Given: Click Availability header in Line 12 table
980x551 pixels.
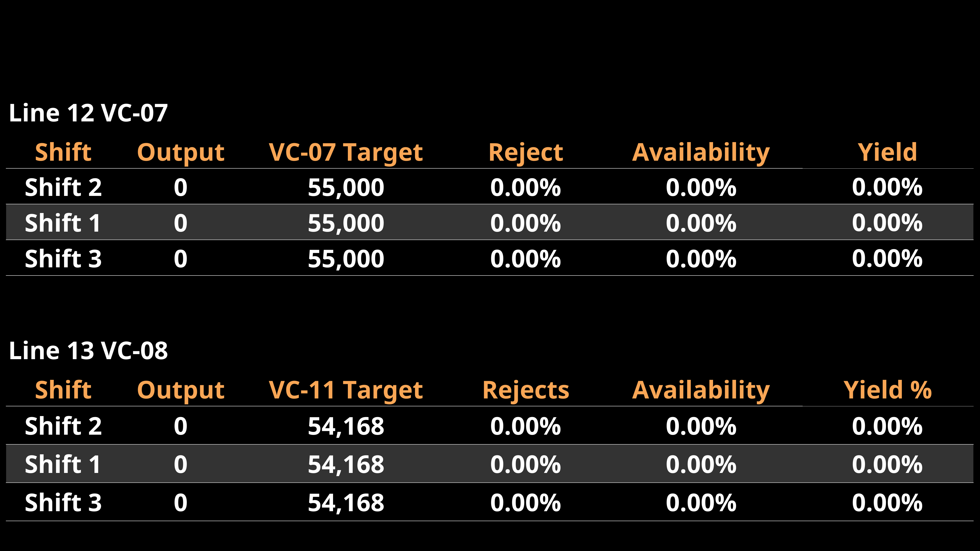Looking at the screenshot, I should tap(701, 152).
